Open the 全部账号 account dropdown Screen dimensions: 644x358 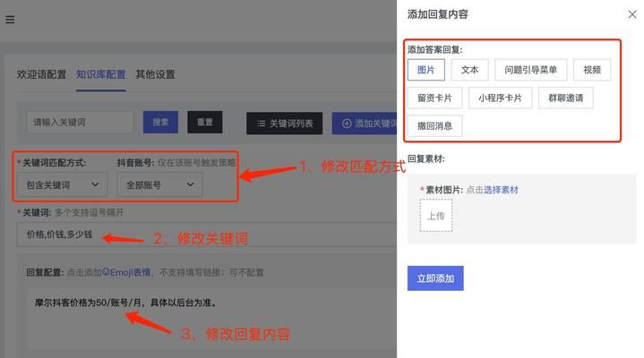tap(159, 184)
